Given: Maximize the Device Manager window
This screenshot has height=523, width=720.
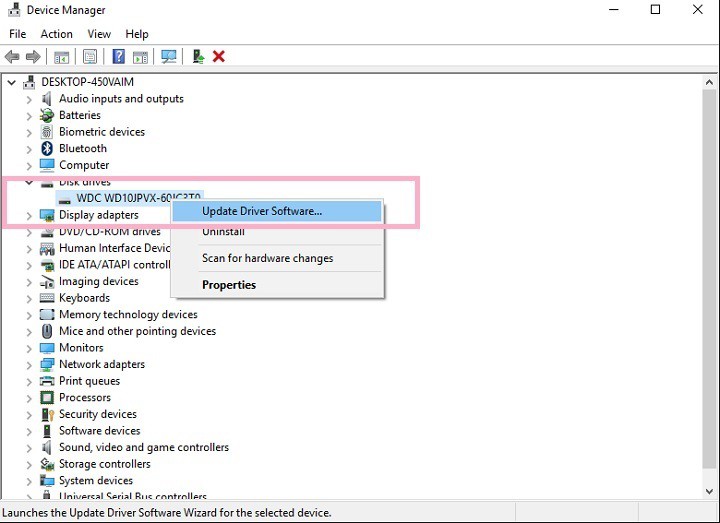Looking at the screenshot, I should coord(655,10).
